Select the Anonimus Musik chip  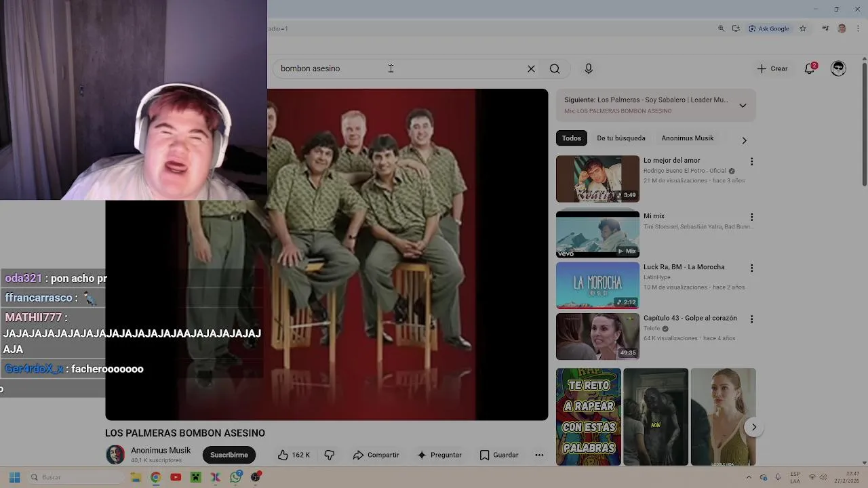(688, 138)
